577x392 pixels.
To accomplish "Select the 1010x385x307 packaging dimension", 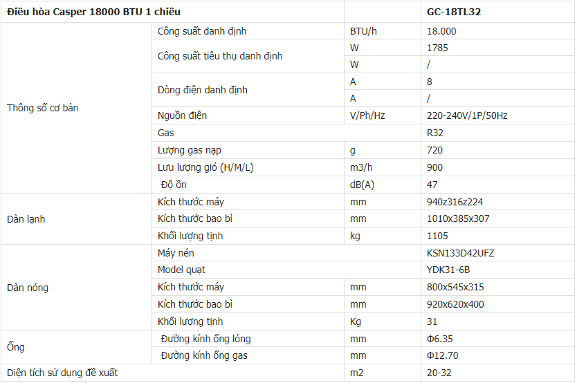I will click(x=458, y=218).
